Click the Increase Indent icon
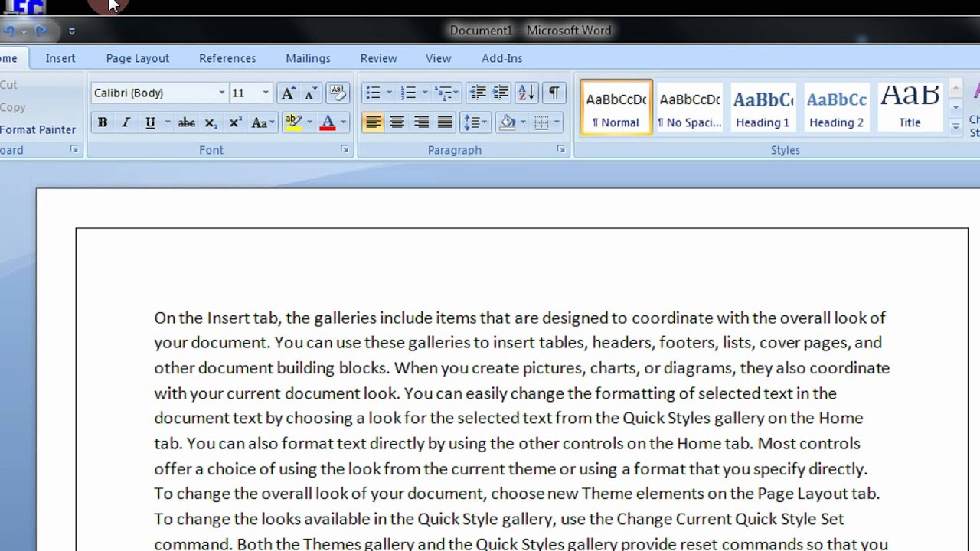 click(x=501, y=93)
